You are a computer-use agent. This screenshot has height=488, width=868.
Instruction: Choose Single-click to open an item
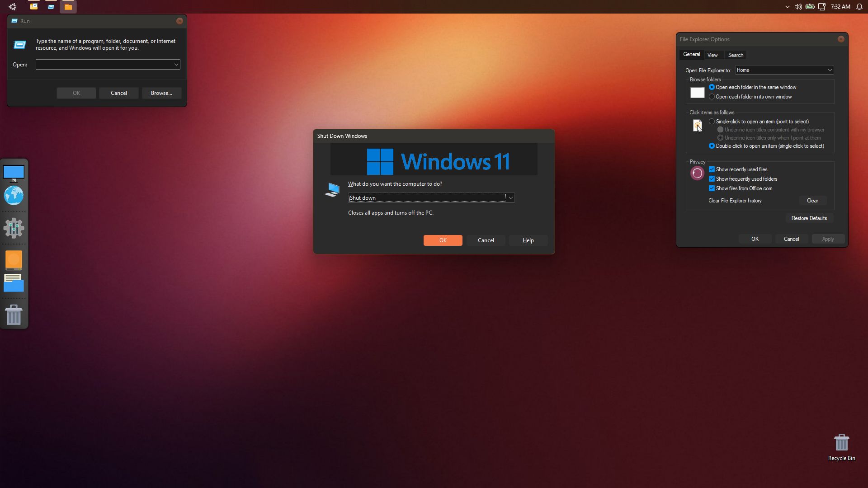point(712,122)
